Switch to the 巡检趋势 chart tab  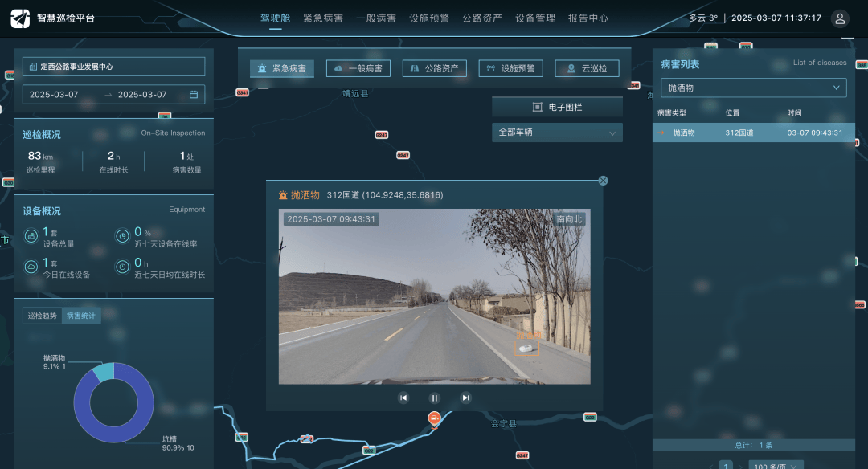pyautogui.click(x=43, y=316)
